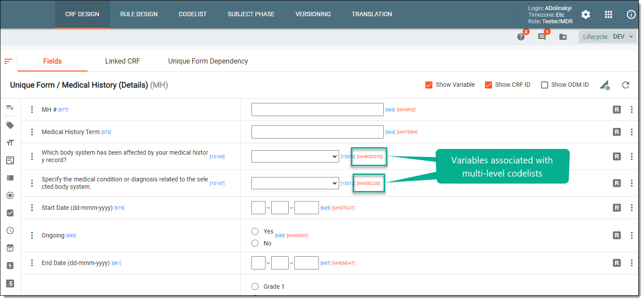Screen dimensions: 644x301
Task: Select the Fields sub-tab
Action: point(53,61)
